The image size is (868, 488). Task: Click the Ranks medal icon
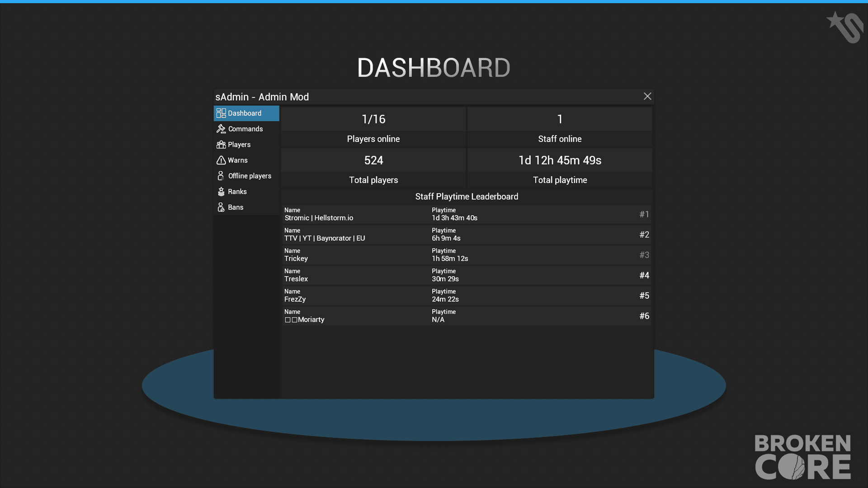tap(221, 192)
